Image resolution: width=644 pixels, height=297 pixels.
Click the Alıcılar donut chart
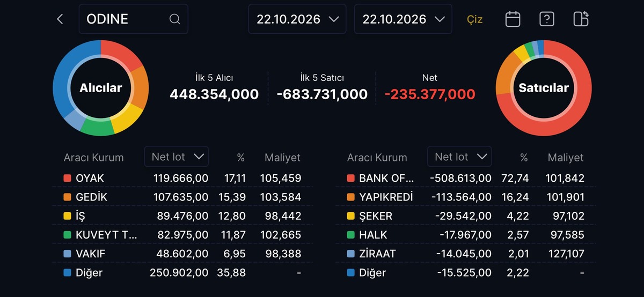point(100,88)
